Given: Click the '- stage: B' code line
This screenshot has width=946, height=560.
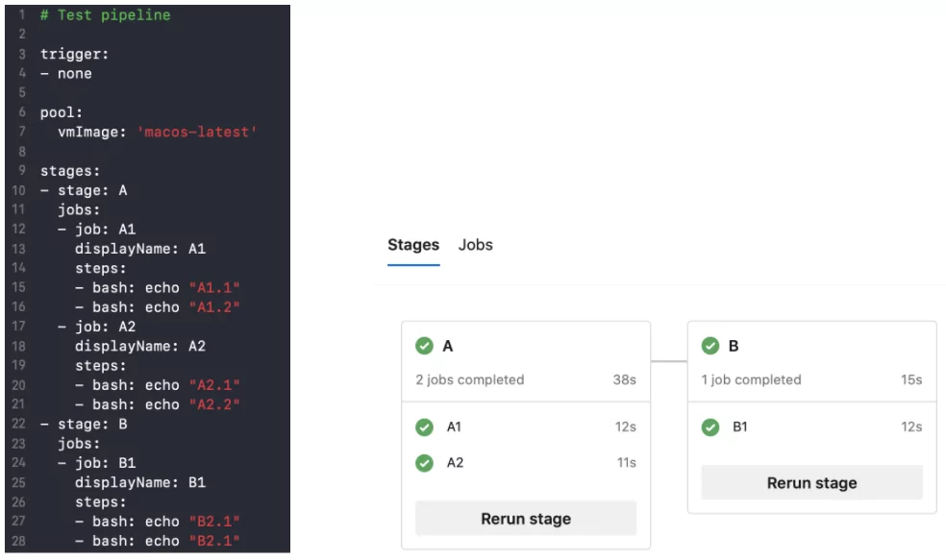Looking at the screenshot, I should 84,425.
